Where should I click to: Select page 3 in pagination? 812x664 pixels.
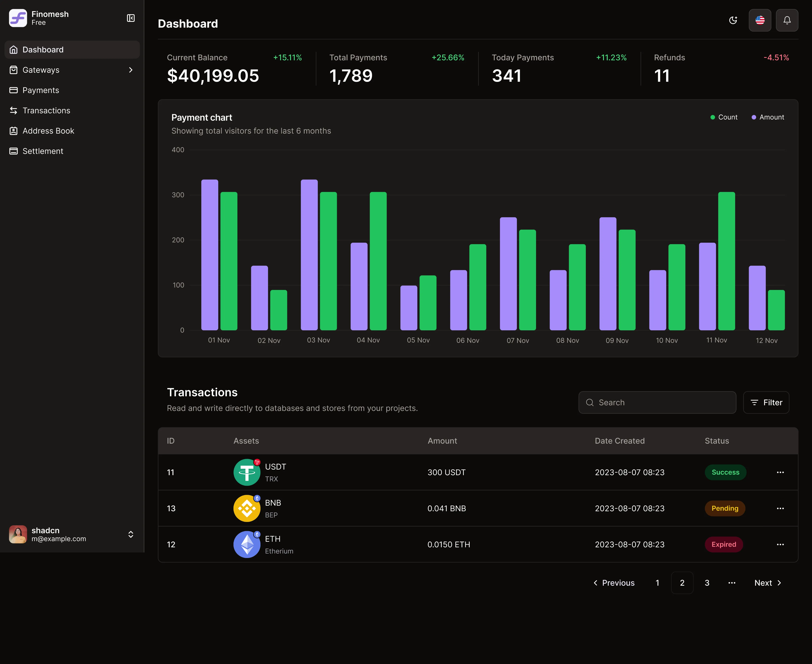[x=707, y=583]
